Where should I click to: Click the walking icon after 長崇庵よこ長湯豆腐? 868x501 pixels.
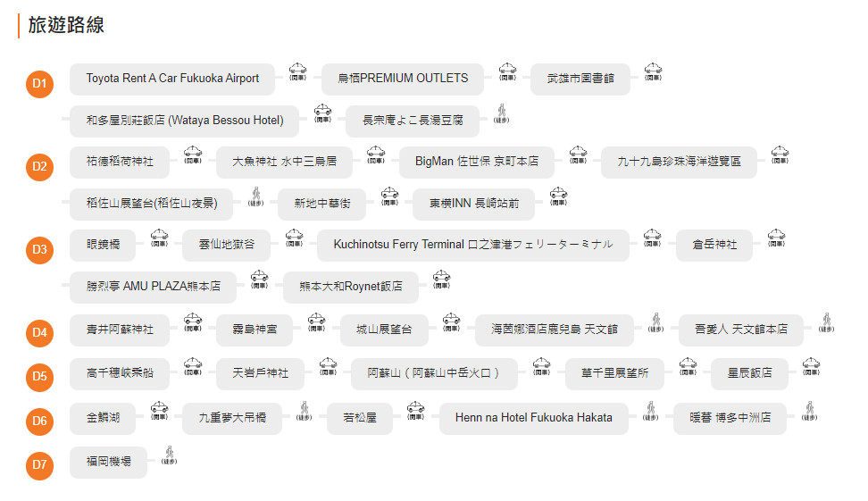click(x=501, y=115)
